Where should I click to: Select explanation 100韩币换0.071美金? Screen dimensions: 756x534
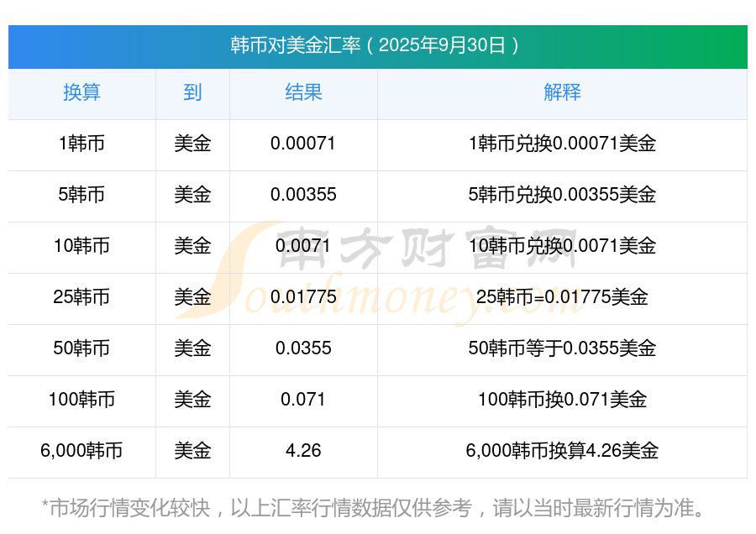[562, 400]
